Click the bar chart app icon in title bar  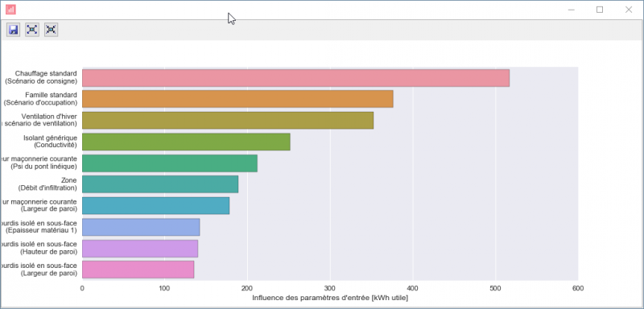click(x=10, y=10)
